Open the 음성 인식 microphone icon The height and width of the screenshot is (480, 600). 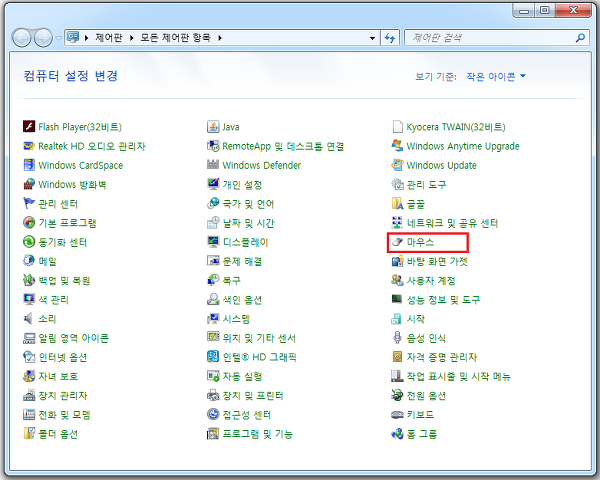pyautogui.click(x=398, y=338)
